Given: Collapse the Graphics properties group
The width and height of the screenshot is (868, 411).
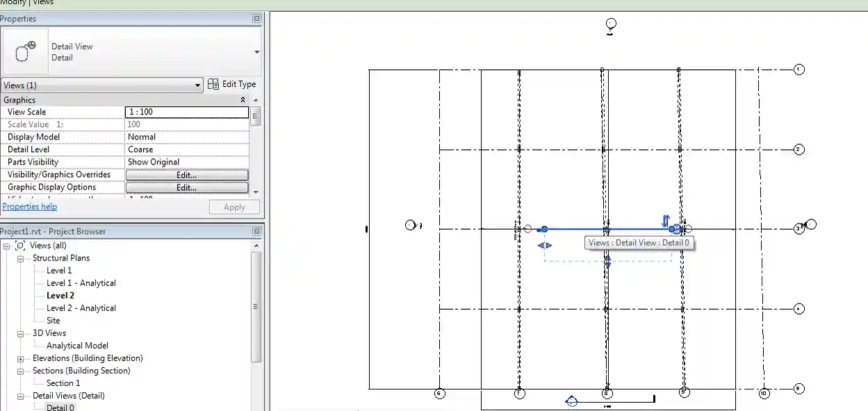Looking at the screenshot, I should pos(243,100).
